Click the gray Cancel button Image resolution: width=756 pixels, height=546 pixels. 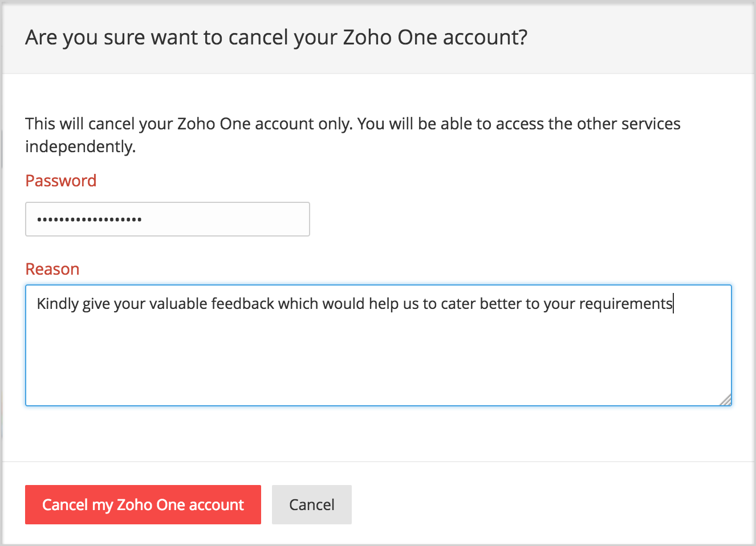311,504
